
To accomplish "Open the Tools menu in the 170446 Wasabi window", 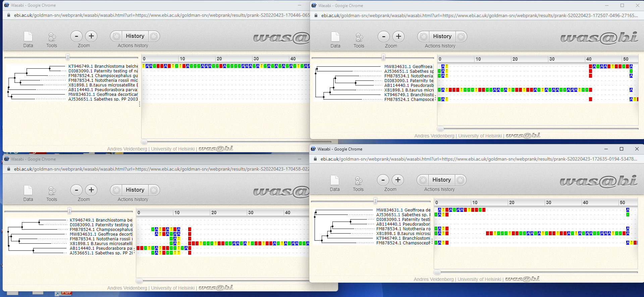I will pos(52,40).
